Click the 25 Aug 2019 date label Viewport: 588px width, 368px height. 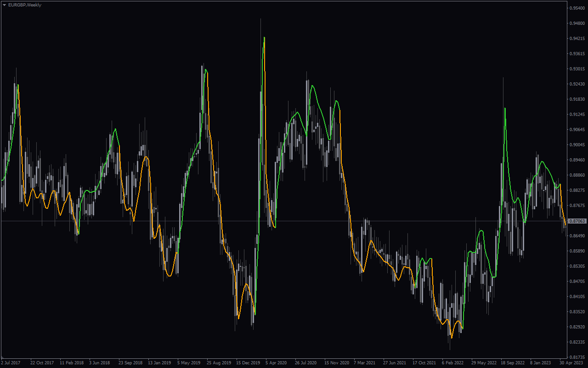point(218,363)
